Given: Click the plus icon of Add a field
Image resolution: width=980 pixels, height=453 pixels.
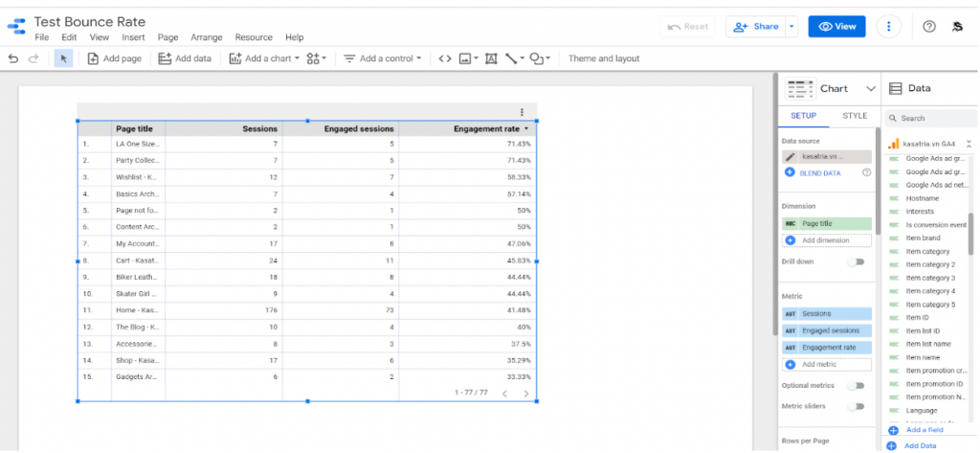Looking at the screenshot, I should coord(893,430).
